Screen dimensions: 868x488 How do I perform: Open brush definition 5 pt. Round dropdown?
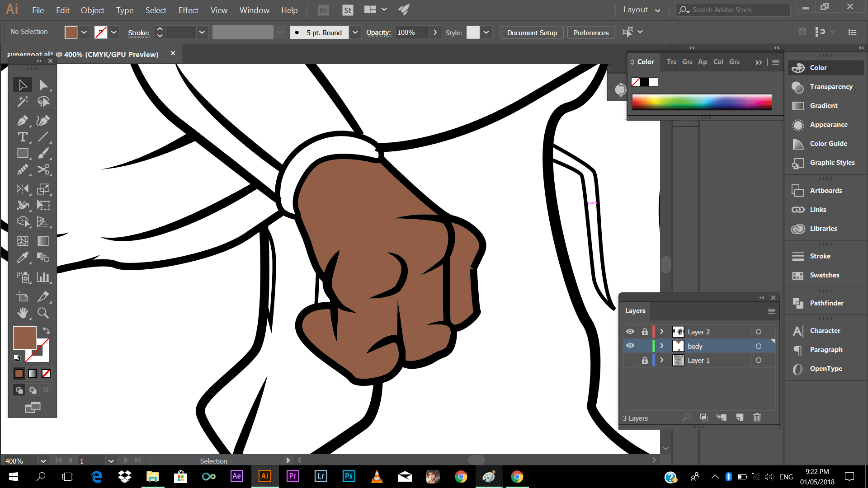(x=355, y=33)
